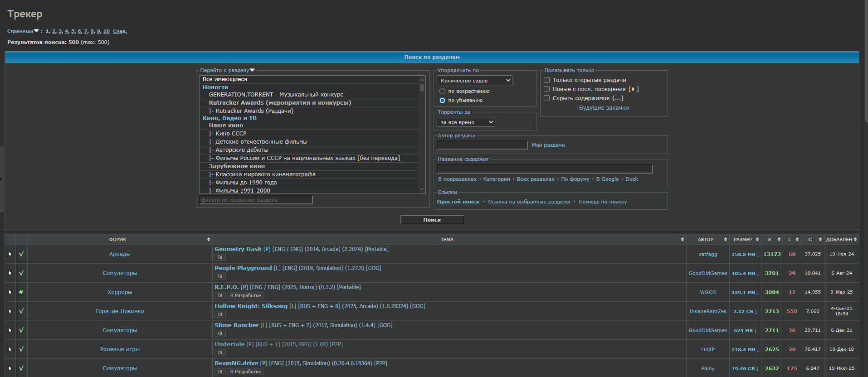This screenshot has height=377, width=868.
Task: Click the section list scrollbar thumb
Action: (422, 87)
